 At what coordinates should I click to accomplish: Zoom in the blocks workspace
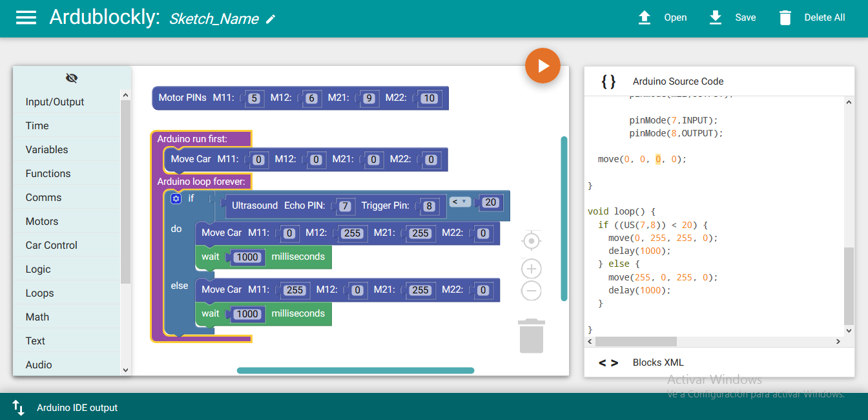[532, 269]
